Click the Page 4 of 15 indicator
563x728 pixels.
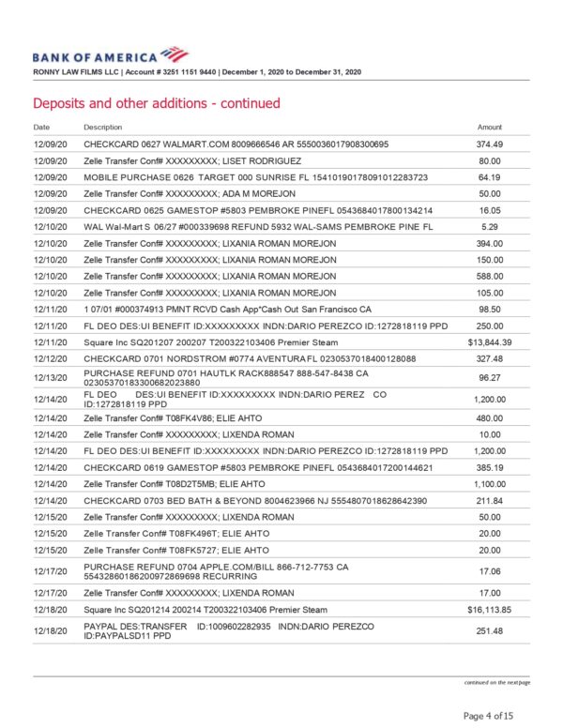click(x=488, y=716)
